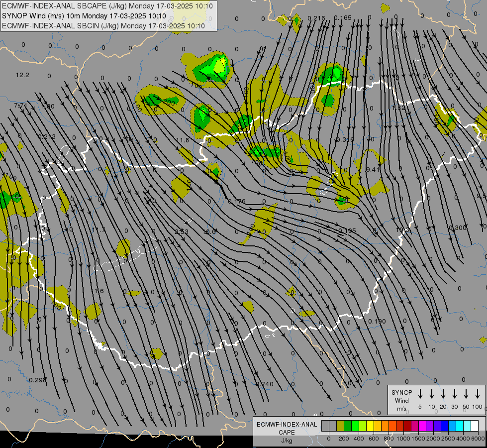Pick the dark green swatch in the CAPE scale
Viewport: 487px width, 448px height.
click(x=348, y=426)
